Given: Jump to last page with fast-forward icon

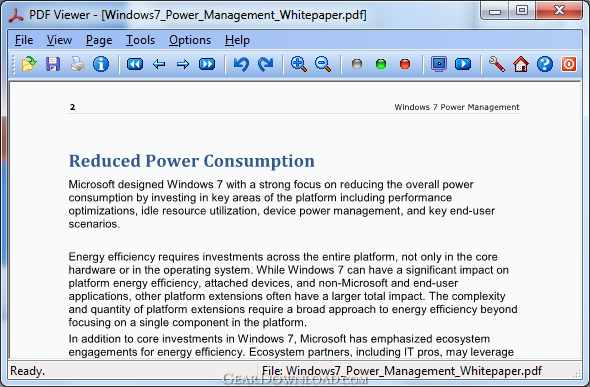Looking at the screenshot, I should point(207,64).
